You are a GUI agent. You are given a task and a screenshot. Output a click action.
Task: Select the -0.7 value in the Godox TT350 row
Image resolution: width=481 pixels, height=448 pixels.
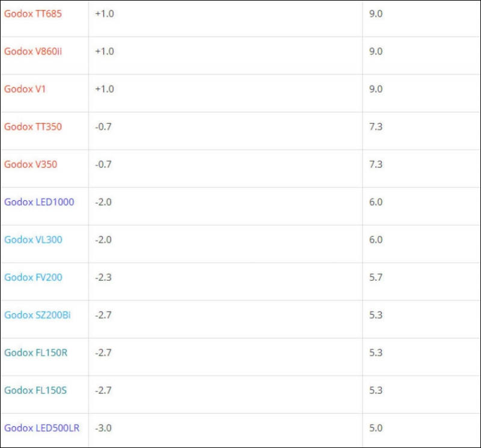click(x=103, y=127)
